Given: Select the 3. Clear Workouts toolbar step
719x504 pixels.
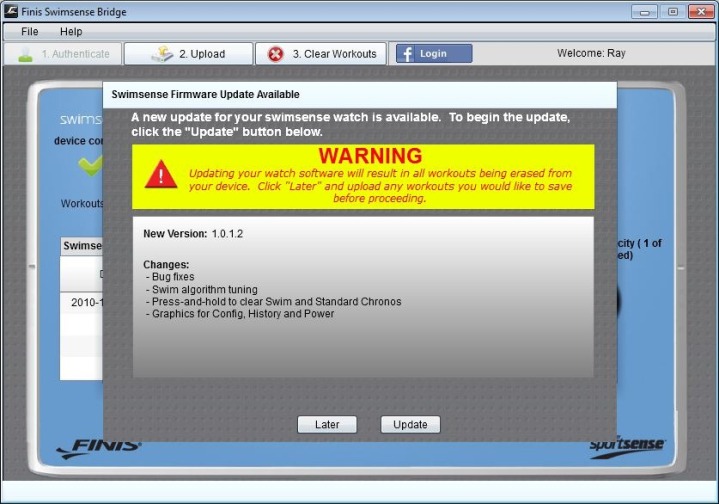Looking at the screenshot, I should [321, 54].
